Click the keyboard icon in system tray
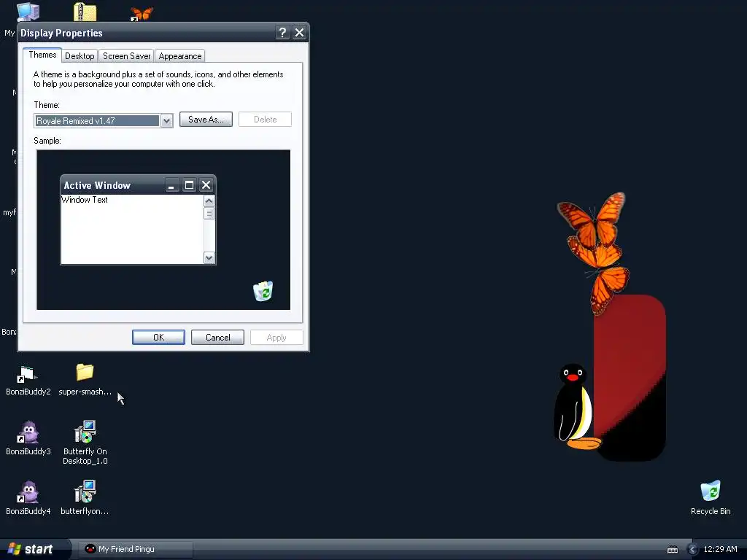This screenshot has width=747, height=560. pyautogui.click(x=672, y=550)
